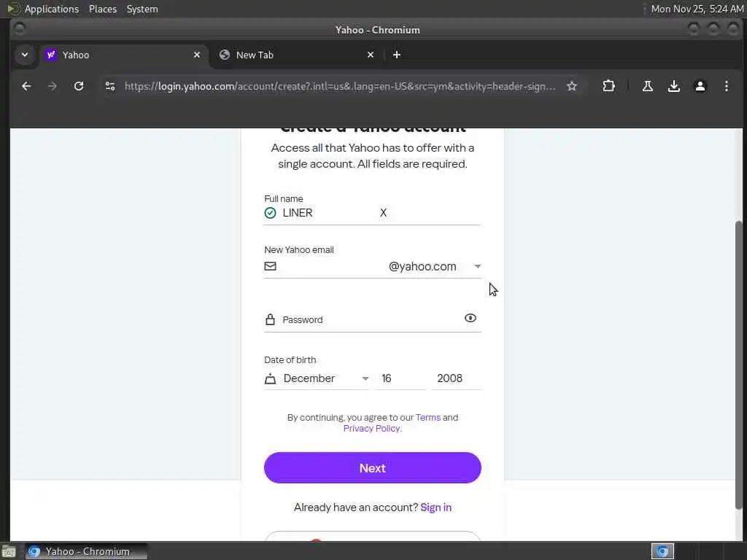Viewport: 747px width, 560px height.
Task: Click the address bar URL
Action: click(340, 86)
